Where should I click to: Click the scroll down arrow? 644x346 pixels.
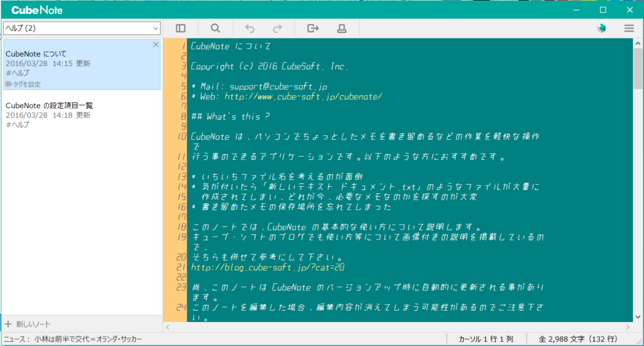pyautogui.click(x=638, y=317)
